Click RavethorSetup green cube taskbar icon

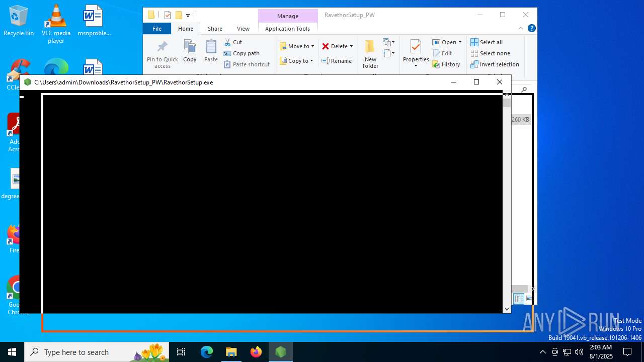tap(280, 352)
